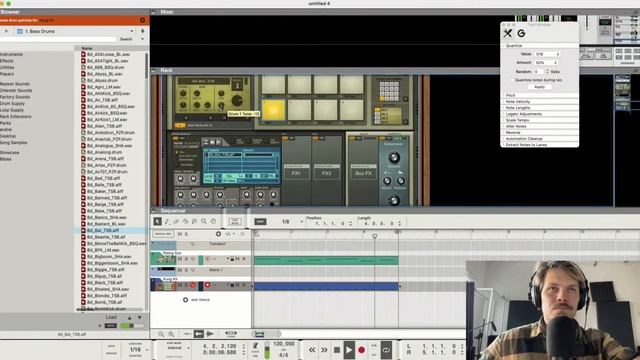Click the Search button in Browser
The image size is (640, 360).
point(126,39)
